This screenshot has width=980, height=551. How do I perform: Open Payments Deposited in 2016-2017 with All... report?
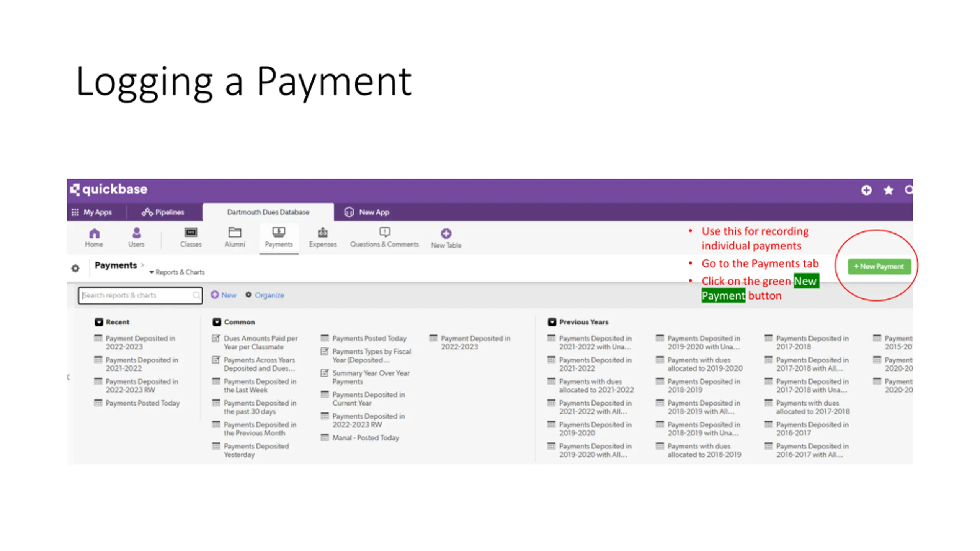pos(812,450)
